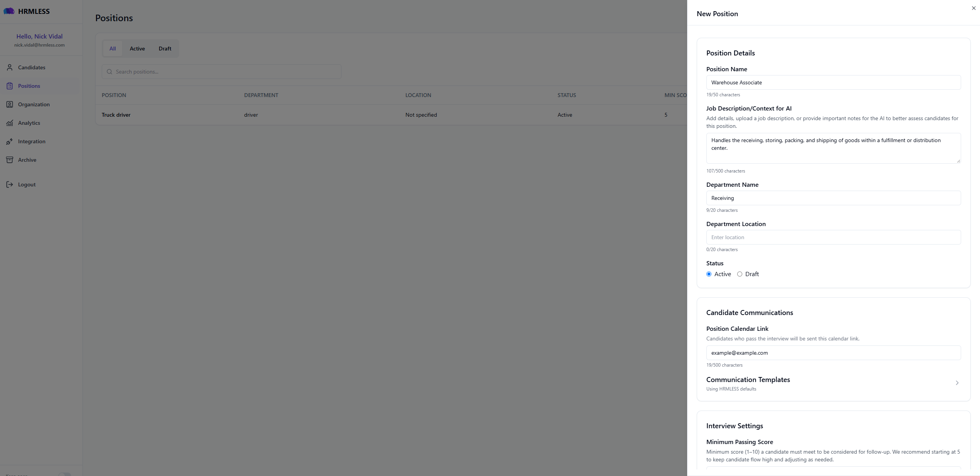Click the 'driver' department cell
Viewport: 980px width, 476px height.
[251, 115]
